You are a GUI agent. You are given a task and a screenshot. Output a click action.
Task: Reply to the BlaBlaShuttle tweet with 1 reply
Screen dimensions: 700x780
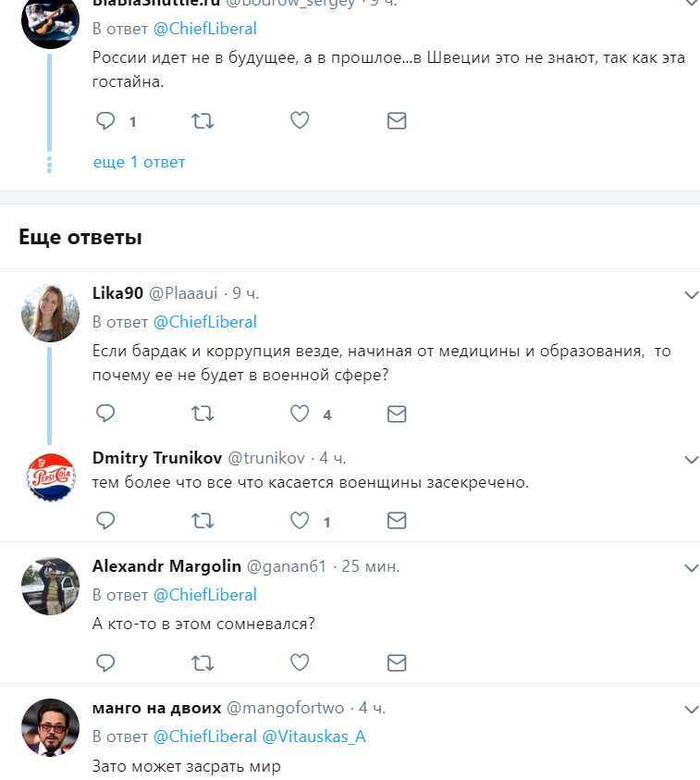click(x=105, y=121)
